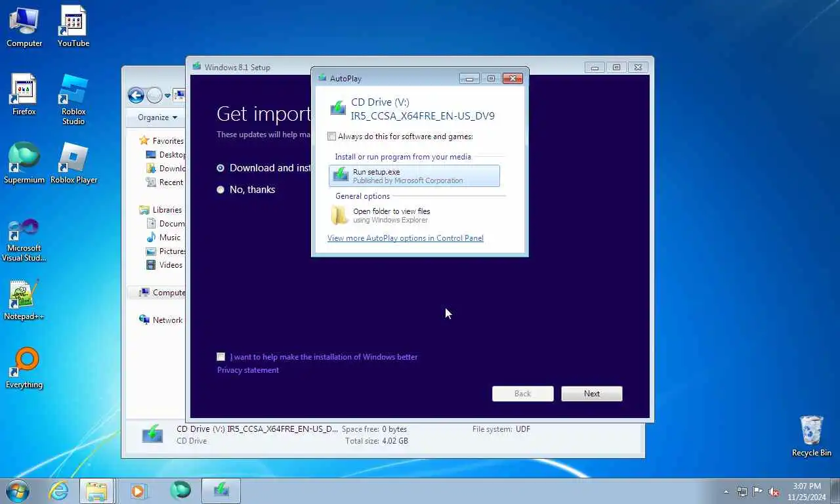Launch the Firefox desktop shortcut
The height and width of the screenshot is (504, 840).
coord(24,94)
